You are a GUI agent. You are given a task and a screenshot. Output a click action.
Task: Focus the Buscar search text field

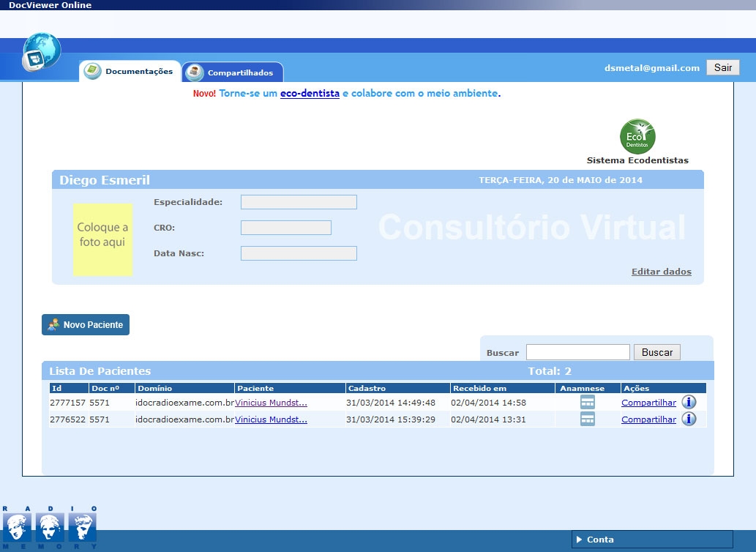click(x=577, y=352)
